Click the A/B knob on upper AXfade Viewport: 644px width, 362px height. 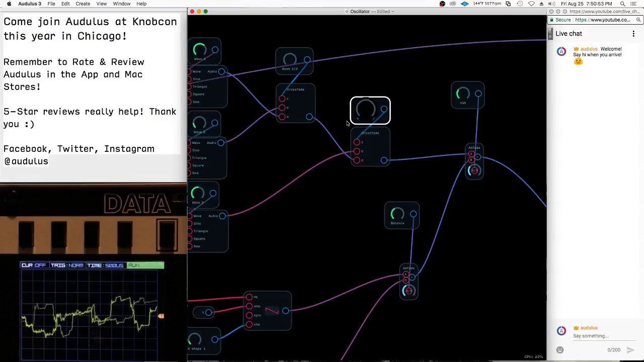pos(473,170)
